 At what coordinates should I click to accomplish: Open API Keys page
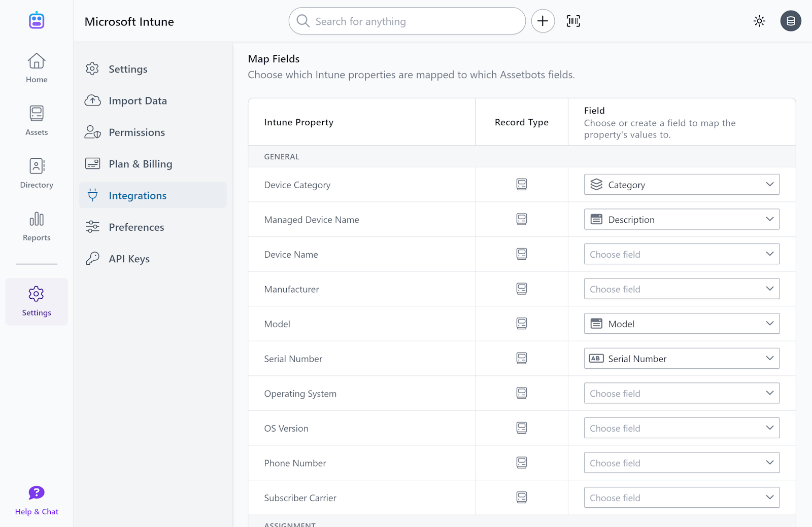[x=153, y=259]
